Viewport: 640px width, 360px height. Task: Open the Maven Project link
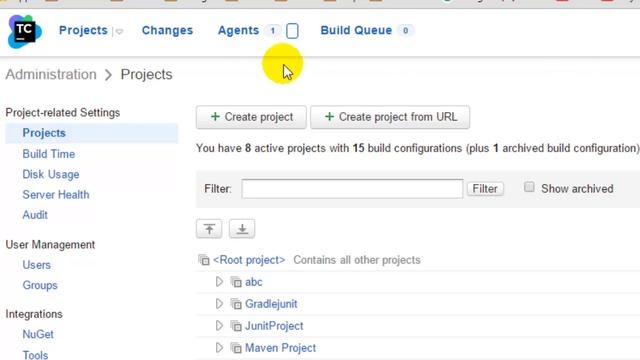[280, 348]
